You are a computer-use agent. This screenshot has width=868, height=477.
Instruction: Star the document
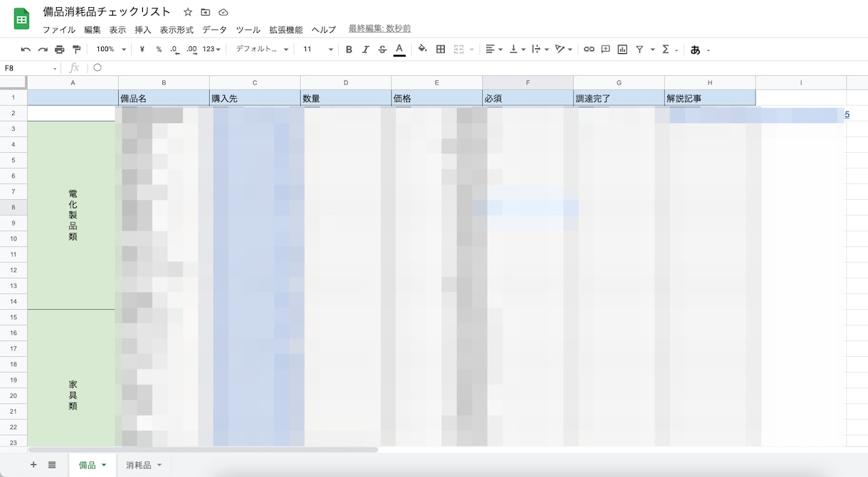[x=188, y=12]
